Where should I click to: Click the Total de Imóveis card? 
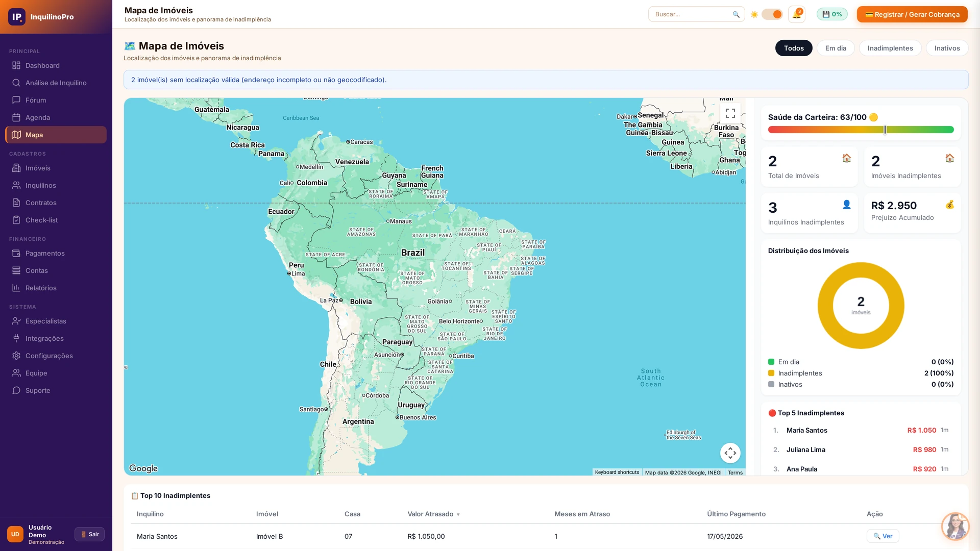click(810, 167)
